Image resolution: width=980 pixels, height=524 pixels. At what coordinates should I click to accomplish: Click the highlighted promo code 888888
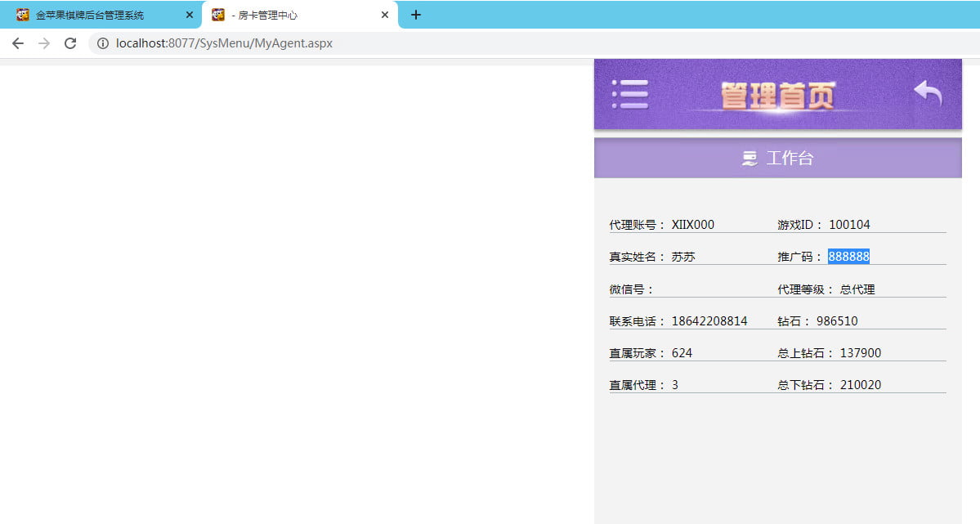[848, 257]
